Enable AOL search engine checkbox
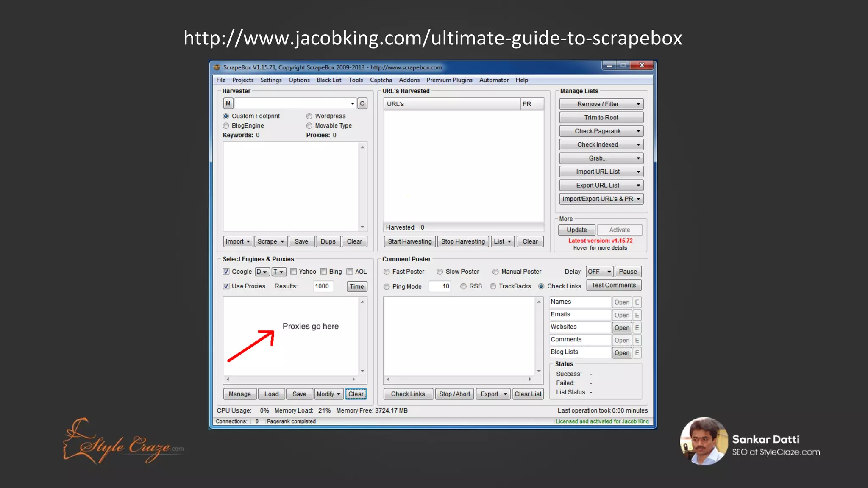Screen dimensions: 868x488 (x=350, y=272)
